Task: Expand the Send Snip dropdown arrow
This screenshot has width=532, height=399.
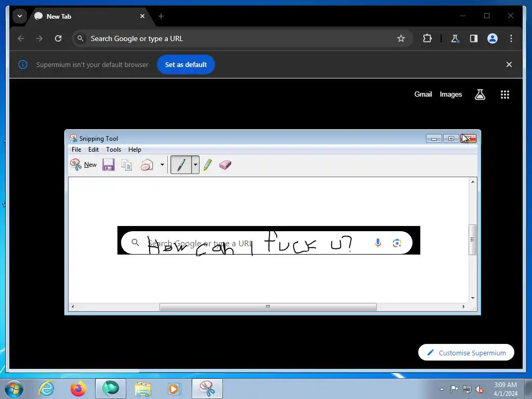Action: [162, 165]
